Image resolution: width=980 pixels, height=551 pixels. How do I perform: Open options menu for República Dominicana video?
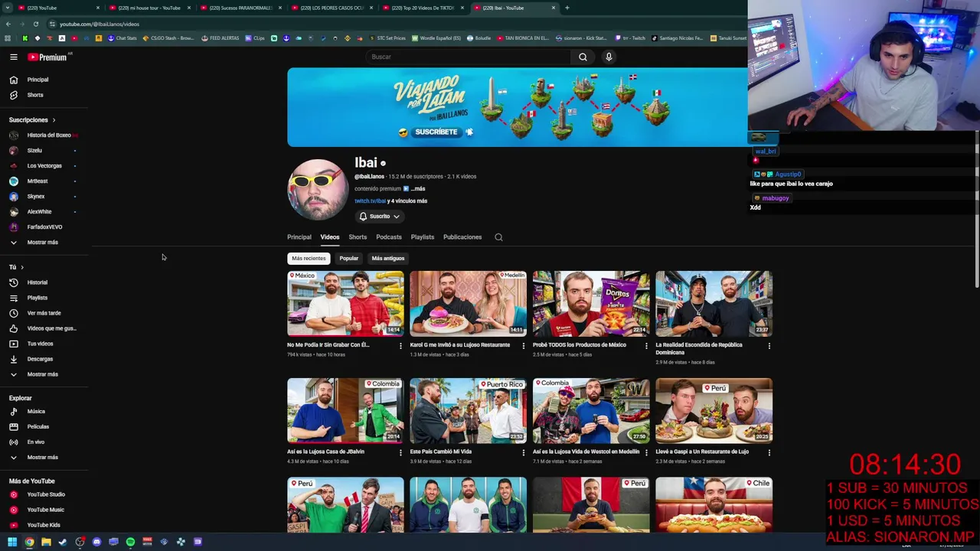point(769,346)
